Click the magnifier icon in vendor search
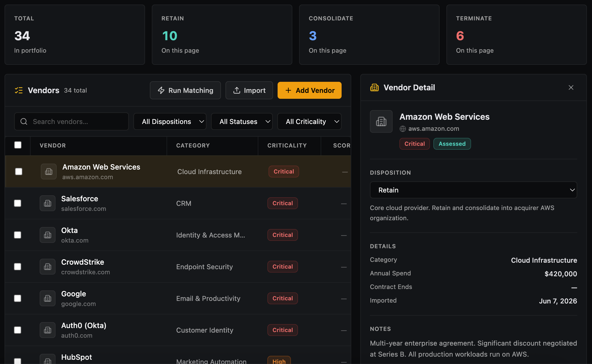 click(24, 121)
